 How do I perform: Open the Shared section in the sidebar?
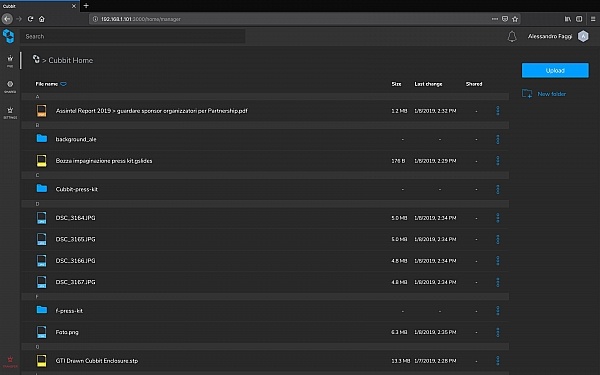(x=10, y=86)
